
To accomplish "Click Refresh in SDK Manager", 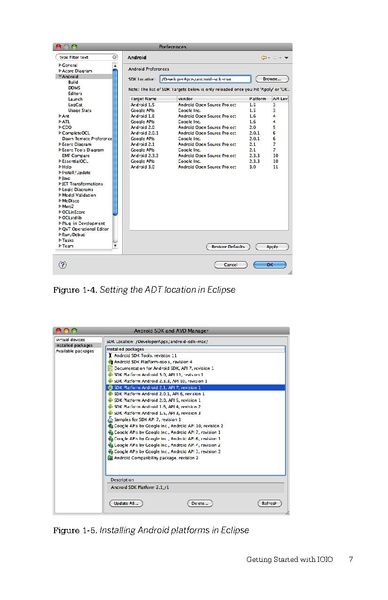I will coord(269,504).
